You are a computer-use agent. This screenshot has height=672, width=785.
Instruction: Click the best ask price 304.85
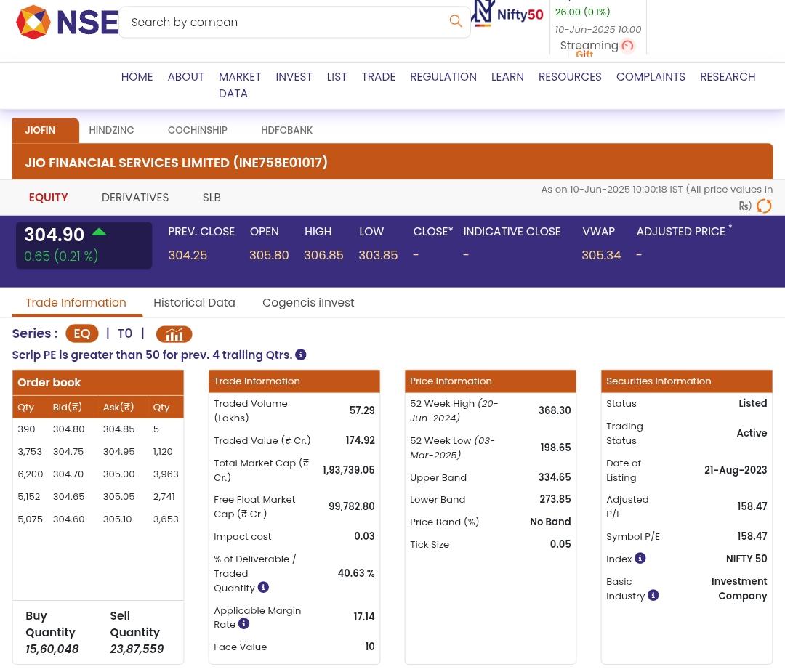(x=118, y=429)
